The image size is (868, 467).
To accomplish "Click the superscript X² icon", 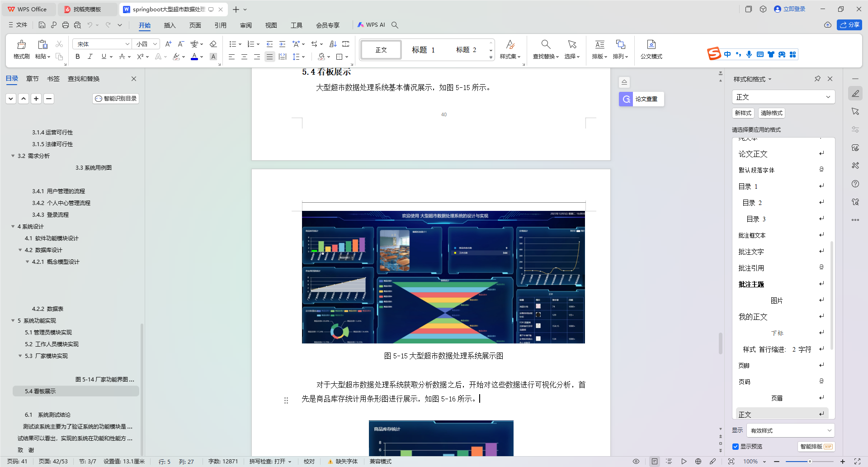I will [140, 57].
